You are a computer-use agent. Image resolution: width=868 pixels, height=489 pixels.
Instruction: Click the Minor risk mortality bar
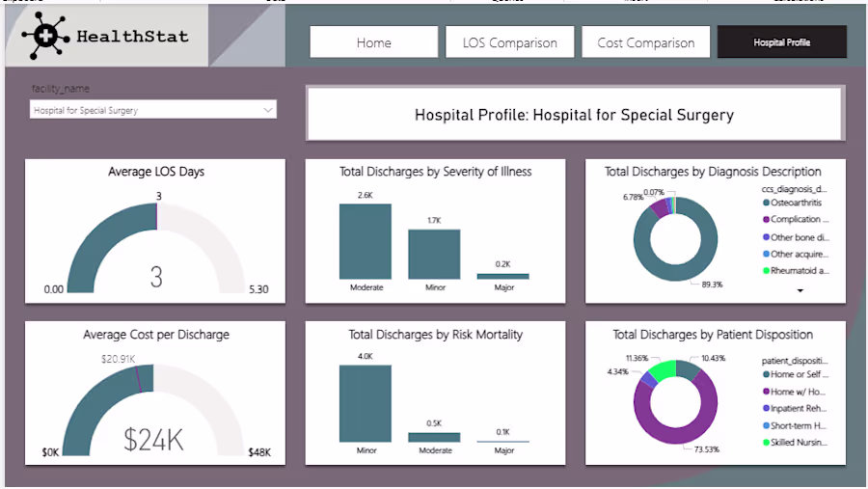click(366, 403)
